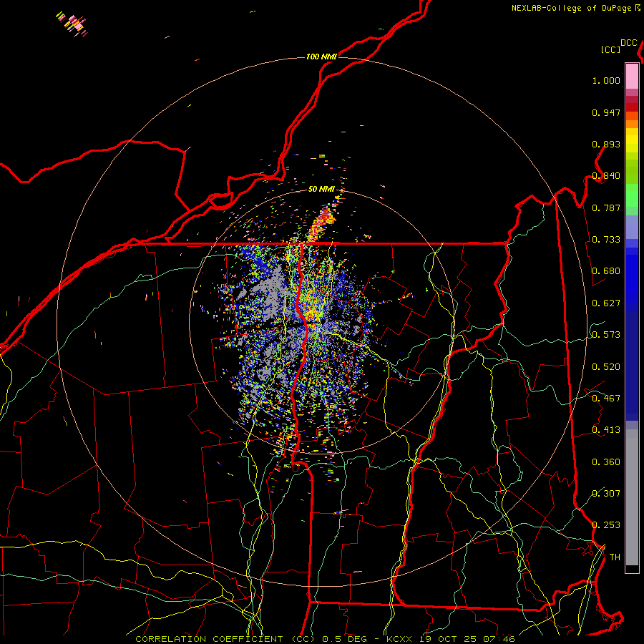Click the 1.000 color scale value
The image size is (644, 644).
[606, 80]
